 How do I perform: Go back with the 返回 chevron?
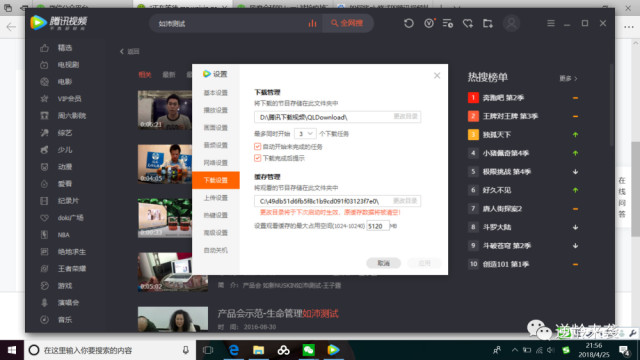[129, 51]
